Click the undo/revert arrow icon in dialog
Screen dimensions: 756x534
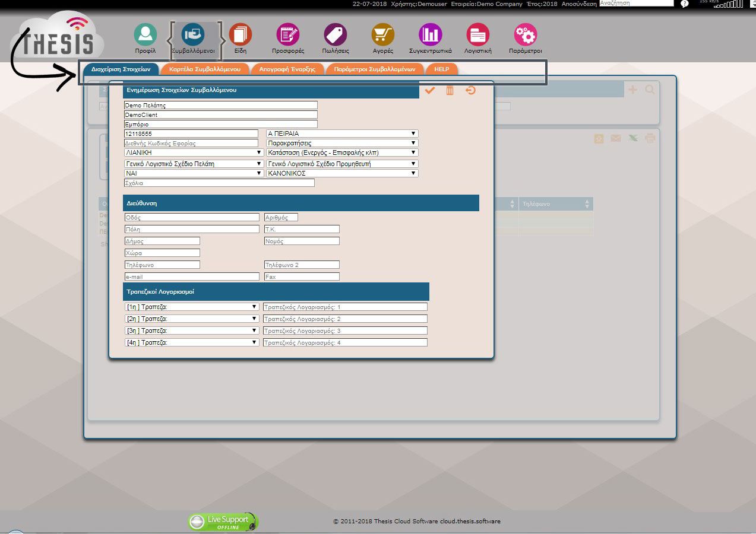point(470,90)
